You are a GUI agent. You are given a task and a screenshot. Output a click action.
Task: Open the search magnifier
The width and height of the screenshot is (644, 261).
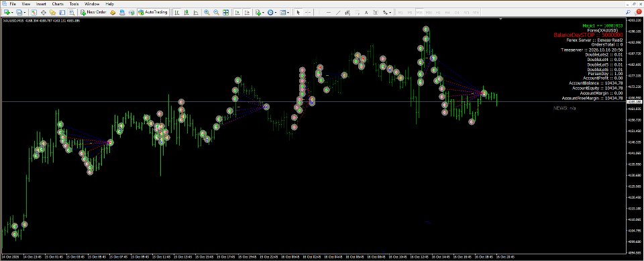tap(628, 12)
